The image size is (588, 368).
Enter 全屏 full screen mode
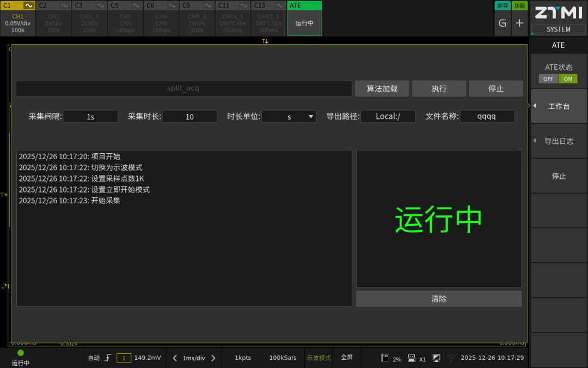347,358
